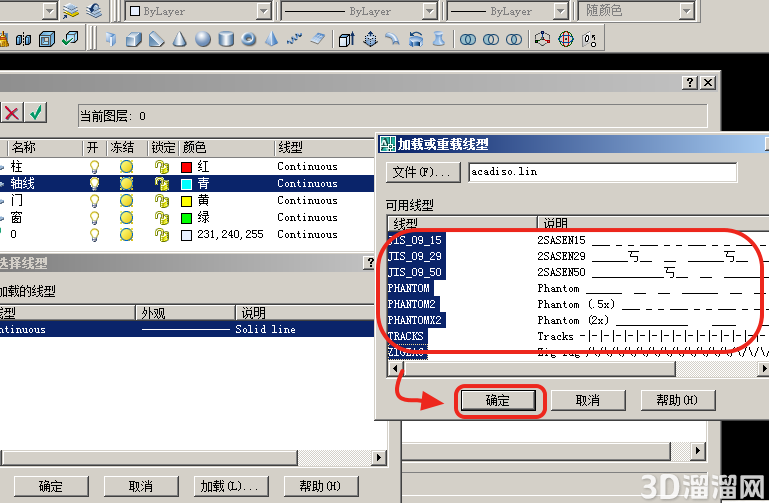769x503 pixels.
Task: Toggle on/off bulb for layer 柱
Action: click(94, 167)
